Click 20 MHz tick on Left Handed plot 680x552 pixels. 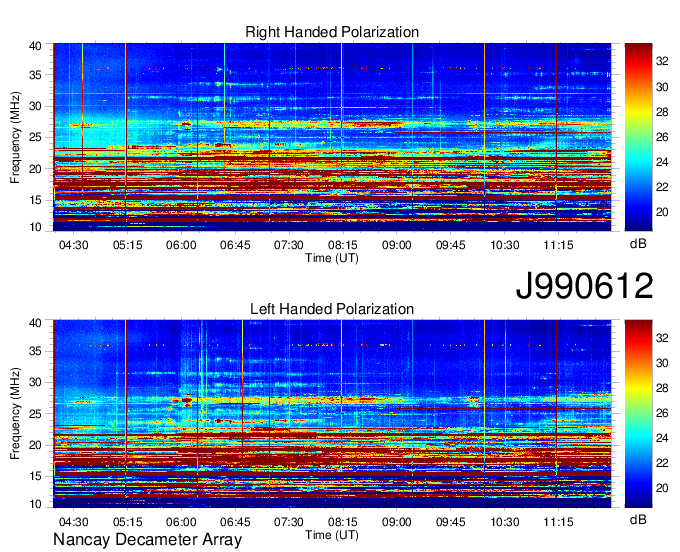coord(35,445)
